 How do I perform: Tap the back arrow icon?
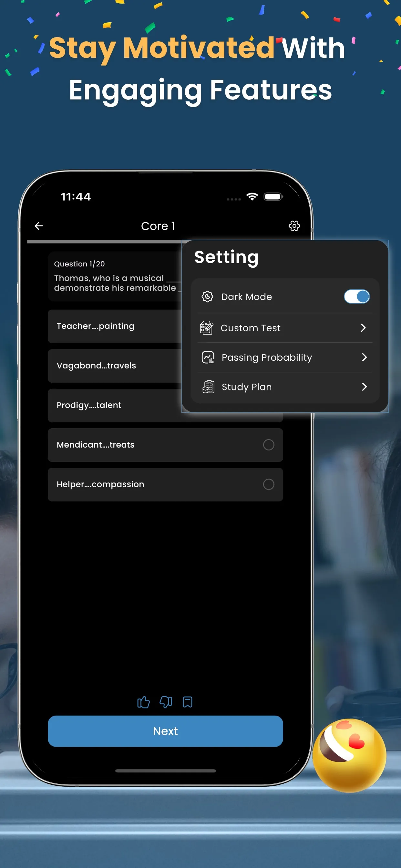point(39,226)
